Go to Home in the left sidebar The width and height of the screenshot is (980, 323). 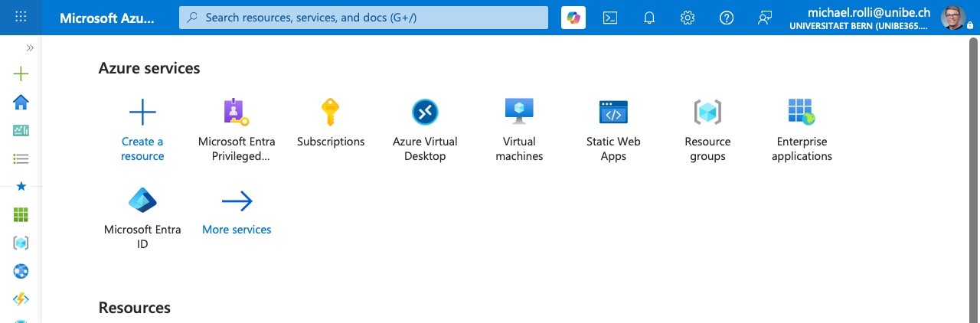coord(21,103)
